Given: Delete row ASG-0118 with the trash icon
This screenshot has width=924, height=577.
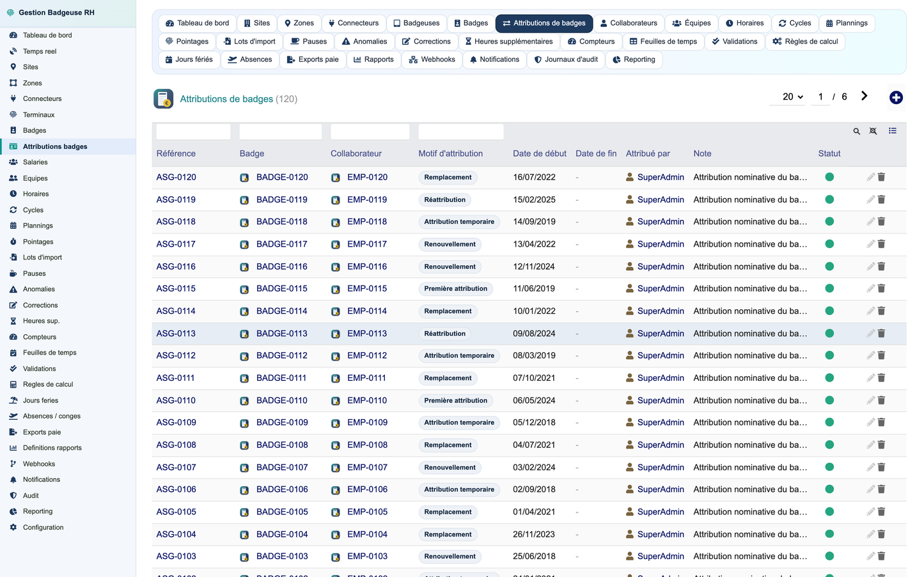Looking at the screenshot, I should pos(881,222).
